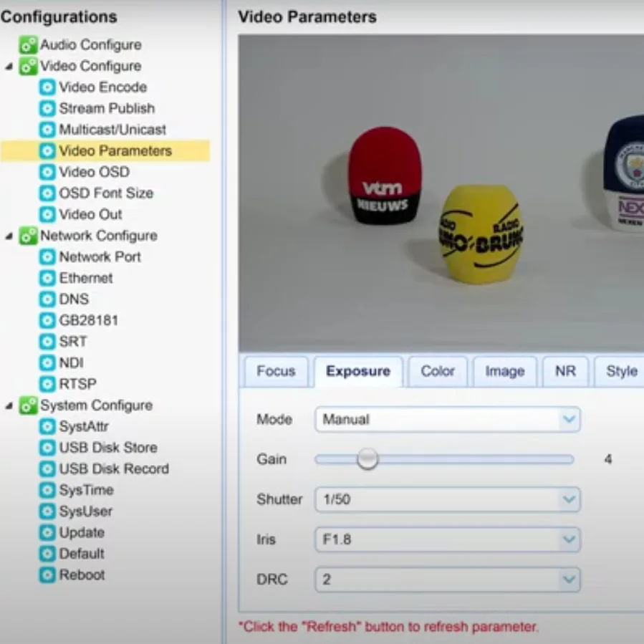Click the Audio Configure gear icon
This screenshot has width=644, height=644.
29,44
